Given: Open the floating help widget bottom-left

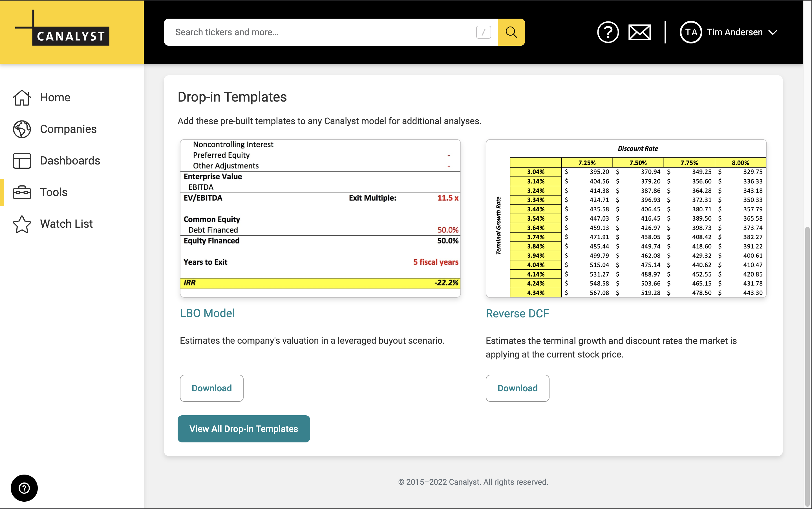Looking at the screenshot, I should coord(24,488).
